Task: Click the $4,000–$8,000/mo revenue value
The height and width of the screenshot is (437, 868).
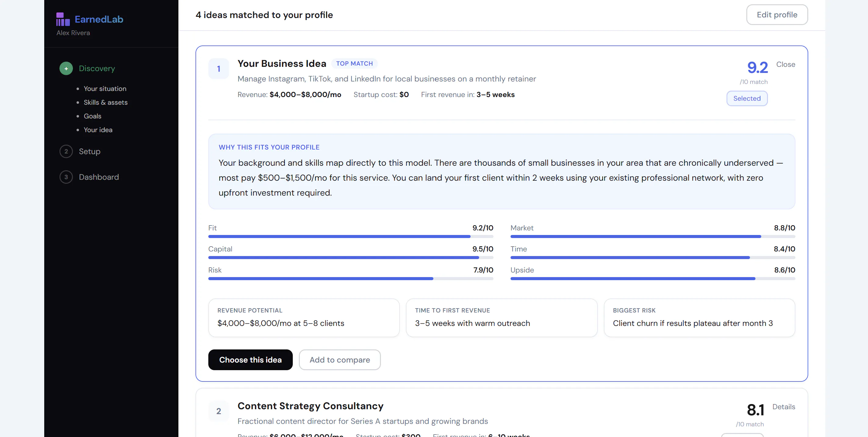Action: coord(305,95)
